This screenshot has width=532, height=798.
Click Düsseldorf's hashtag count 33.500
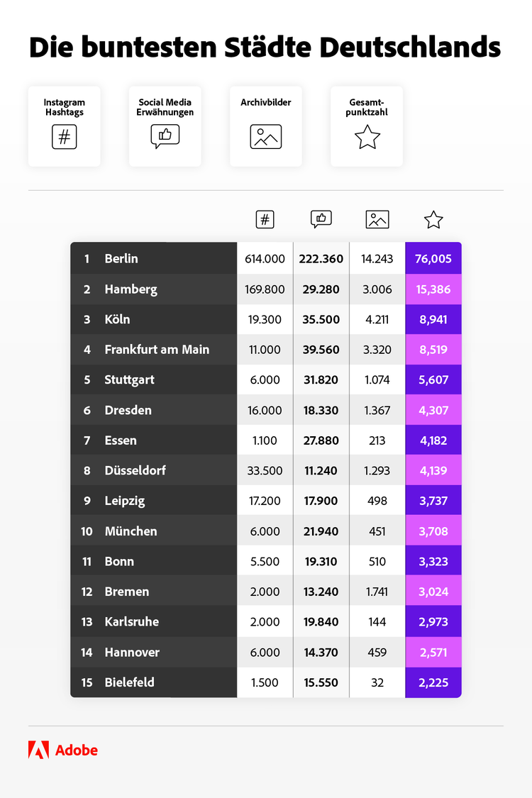265,470
